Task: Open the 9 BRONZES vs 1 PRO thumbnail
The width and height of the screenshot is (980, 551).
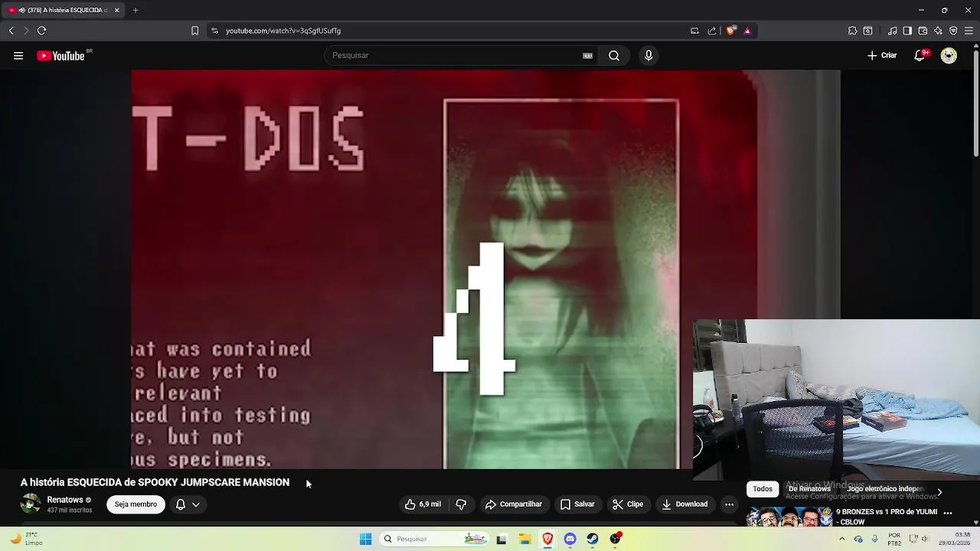Action: point(789,517)
